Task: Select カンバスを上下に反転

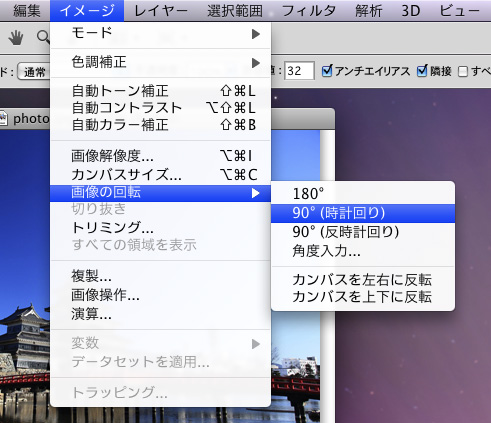Action: point(363,297)
